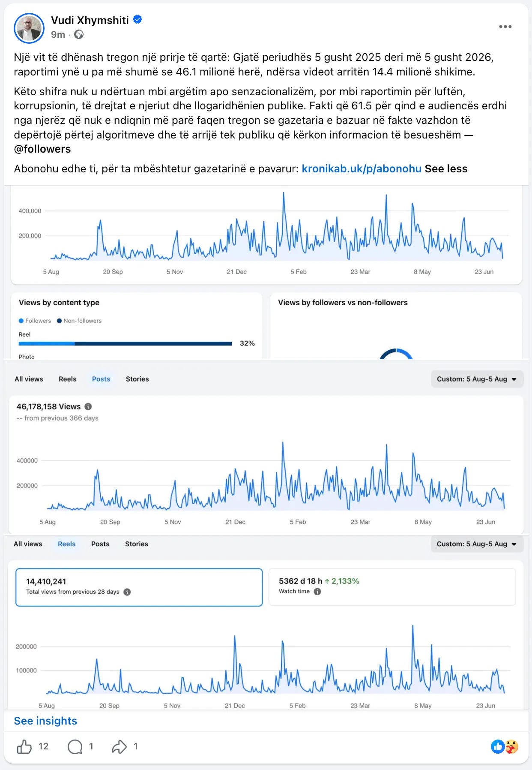Select the Posts tab in the upper insights panel
Image resolution: width=532 pixels, height=770 pixels.
click(x=101, y=379)
